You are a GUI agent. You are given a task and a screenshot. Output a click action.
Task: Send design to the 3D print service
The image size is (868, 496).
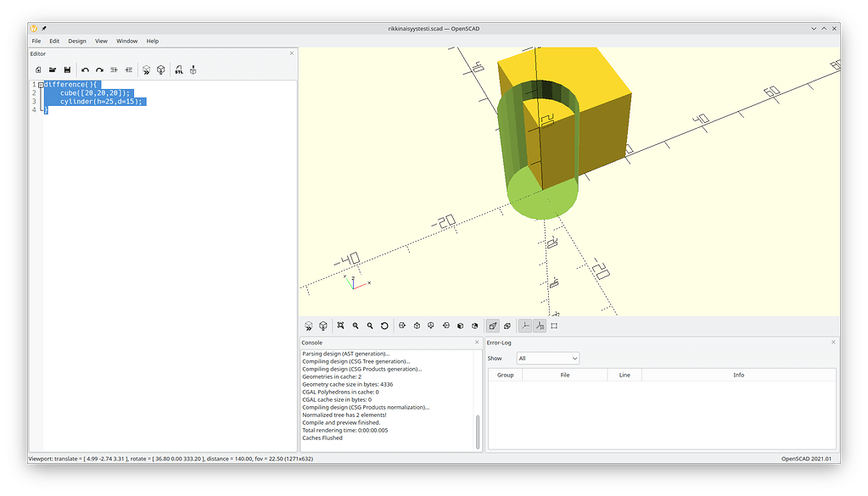(193, 70)
